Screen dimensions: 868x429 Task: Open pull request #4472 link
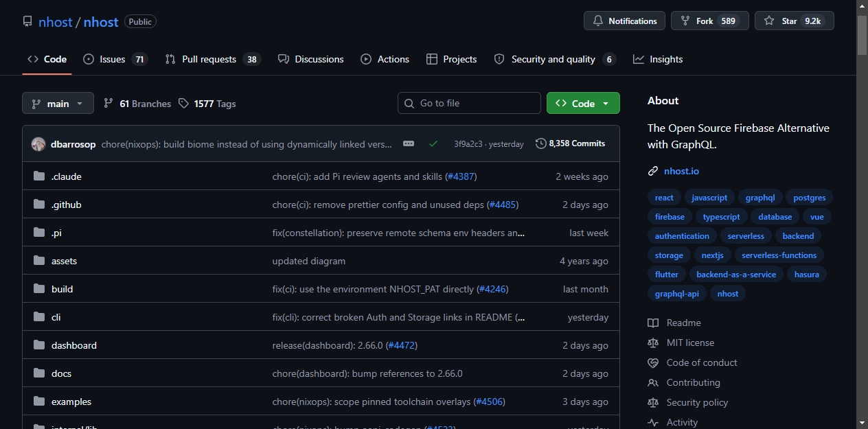[x=402, y=345]
